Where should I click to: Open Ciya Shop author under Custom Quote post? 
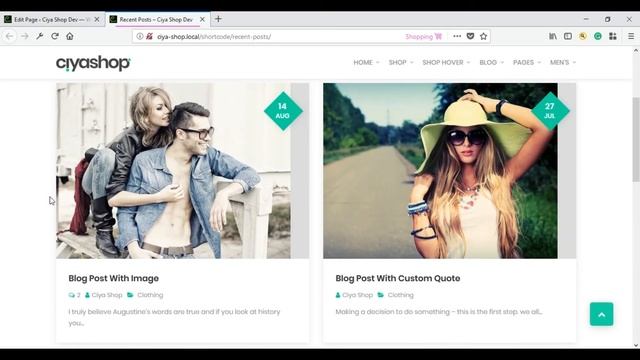(354, 295)
